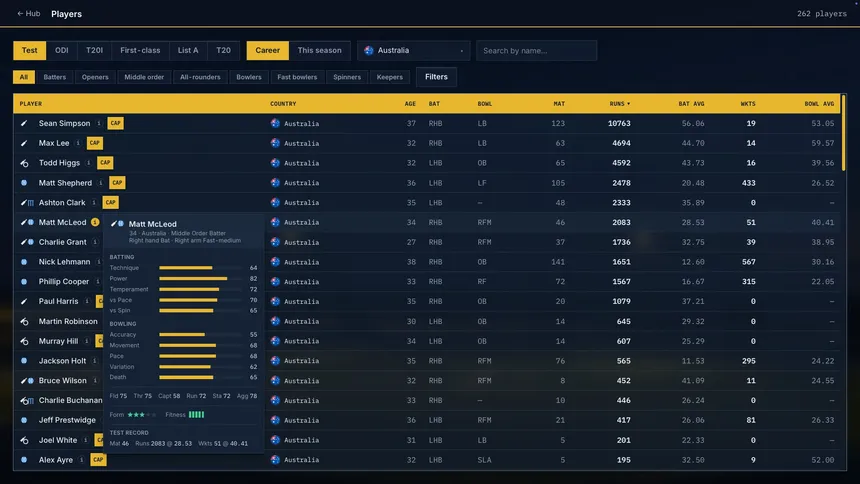Enable the Spinners filter chip
This screenshot has height=484, width=860.
pyautogui.click(x=347, y=77)
